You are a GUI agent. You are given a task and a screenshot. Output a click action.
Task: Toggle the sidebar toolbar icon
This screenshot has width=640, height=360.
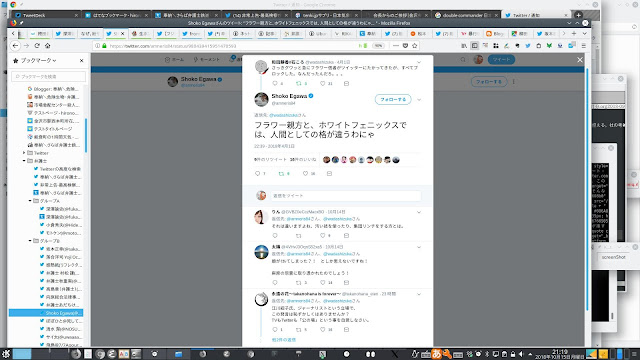coord(474,46)
